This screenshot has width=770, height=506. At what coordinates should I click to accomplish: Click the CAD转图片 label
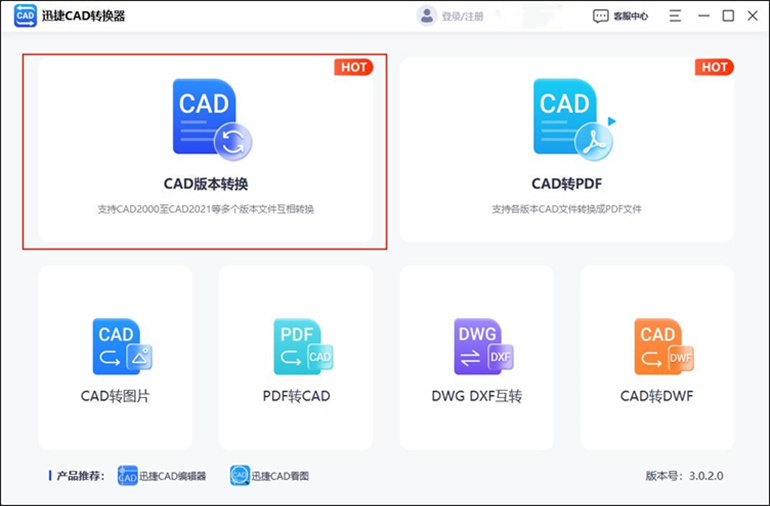pyautogui.click(x=115, y=396)
